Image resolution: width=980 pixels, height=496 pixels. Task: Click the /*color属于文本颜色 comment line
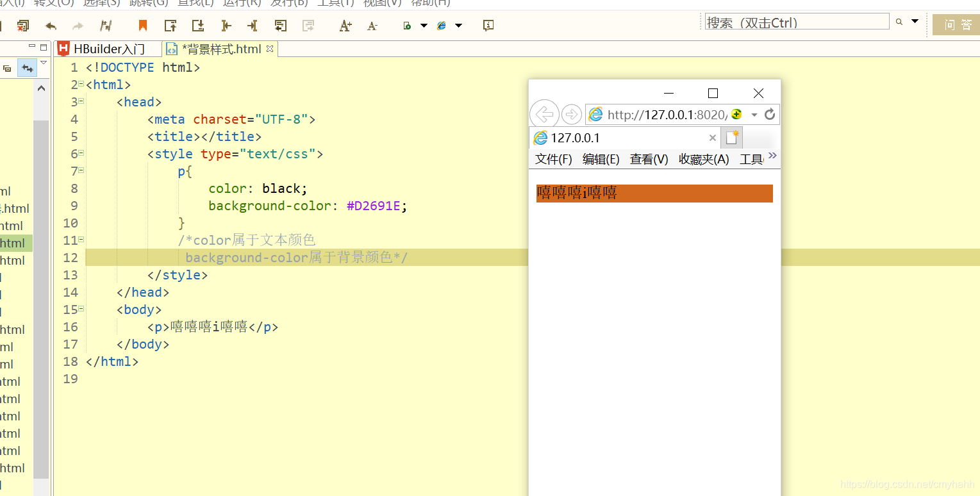pos(247,240)
